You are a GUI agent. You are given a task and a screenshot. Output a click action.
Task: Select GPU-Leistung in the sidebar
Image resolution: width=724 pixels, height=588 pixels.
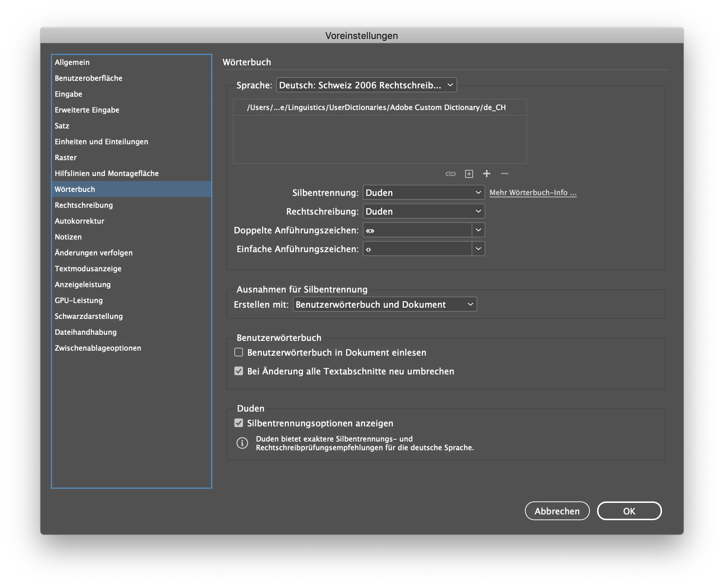[x=79, y=300]
